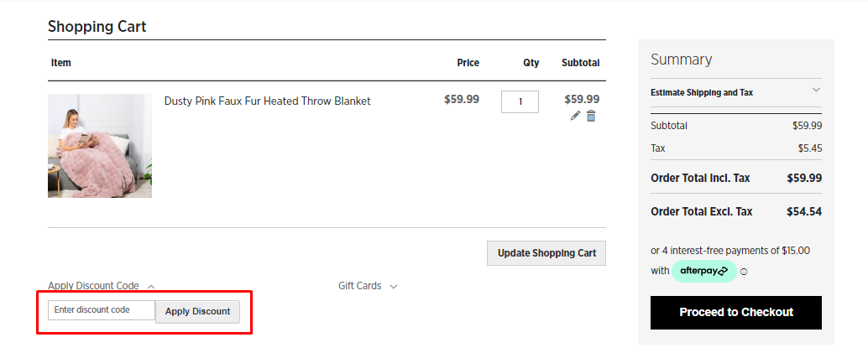Image resolution: width=868 pixels, height=353 pixels.
Task: Open the pink blanket product thumbnail
Action: tap(100, 146)
